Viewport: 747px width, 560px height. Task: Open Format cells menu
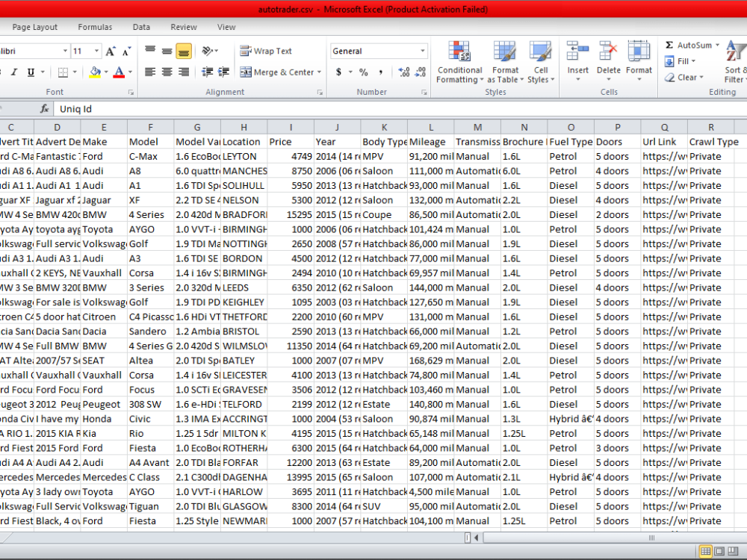(x=639, y=61)
